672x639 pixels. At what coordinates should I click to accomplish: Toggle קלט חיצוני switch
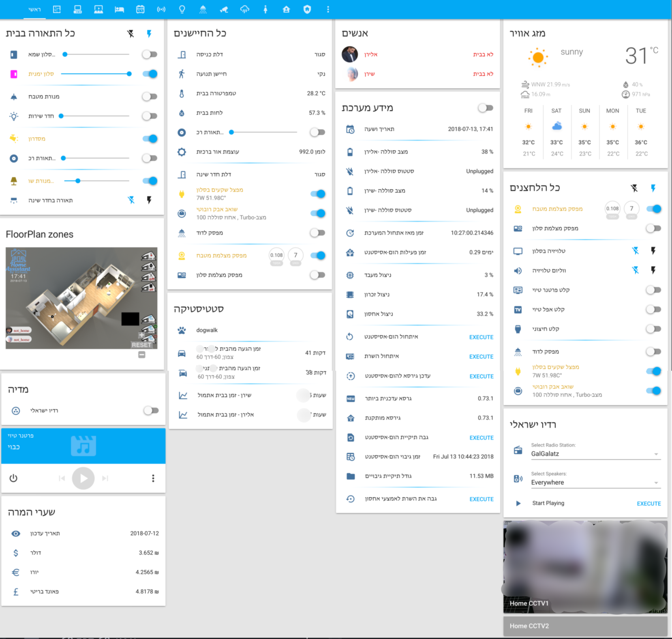coord(654,329)
